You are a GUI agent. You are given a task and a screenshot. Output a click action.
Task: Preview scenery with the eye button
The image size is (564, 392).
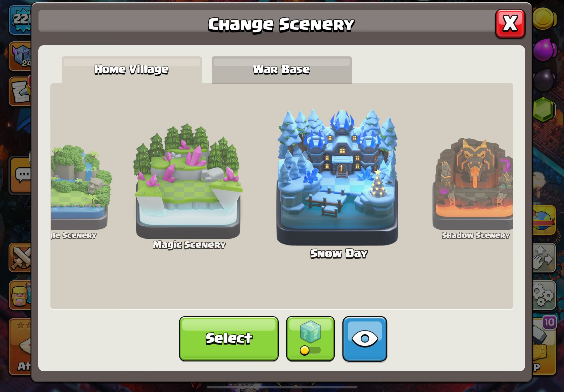point(365,339)
